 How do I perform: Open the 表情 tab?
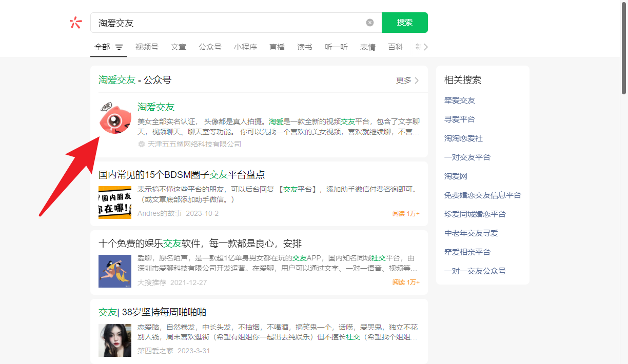(x=368, y=47)
